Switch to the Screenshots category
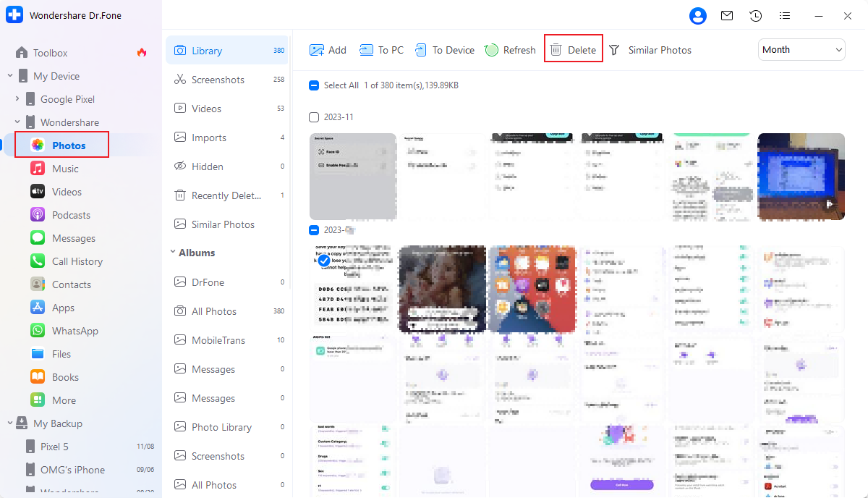The image size is (868, 498). (x=219, y=80)
